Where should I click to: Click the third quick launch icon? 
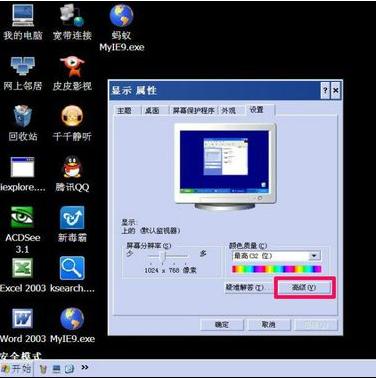point(69,369)
